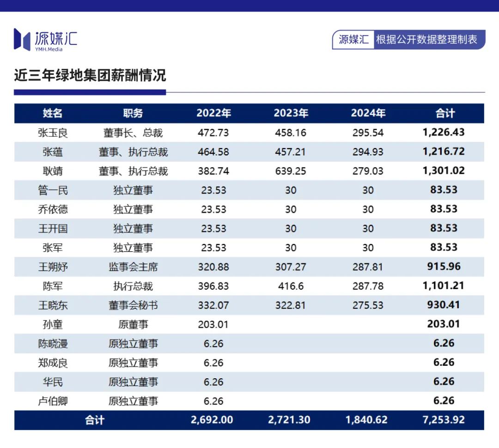The height and width of the screenshot is (448, 499).
Task: Click the value 472.73
Action: click(213, 133)
